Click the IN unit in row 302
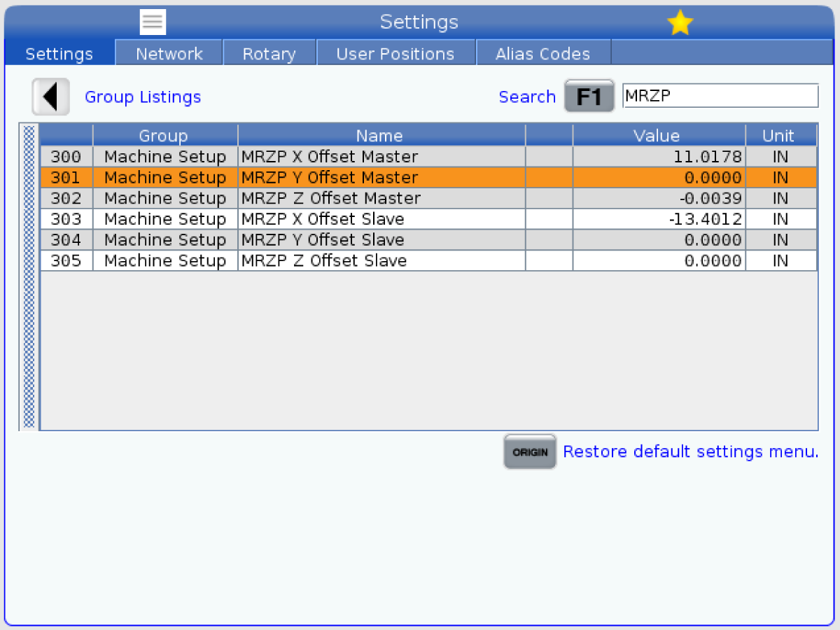This screenshot has height=630, width=840. (x=780, y=198)
